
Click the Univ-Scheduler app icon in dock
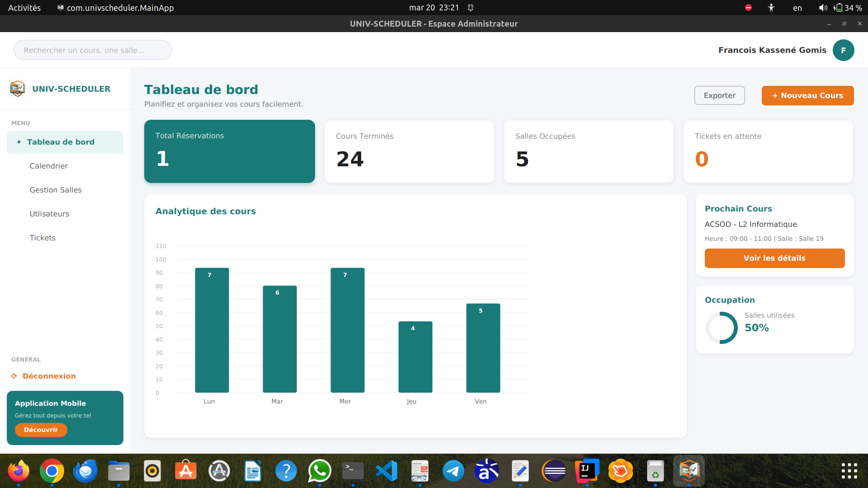click(689, 471)
